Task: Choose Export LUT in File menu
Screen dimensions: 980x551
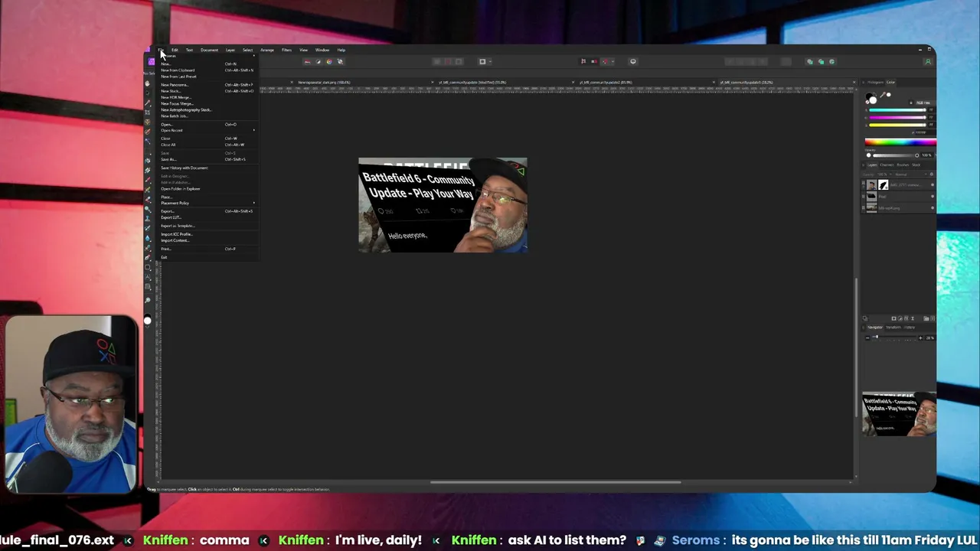Action: point(207,217)
